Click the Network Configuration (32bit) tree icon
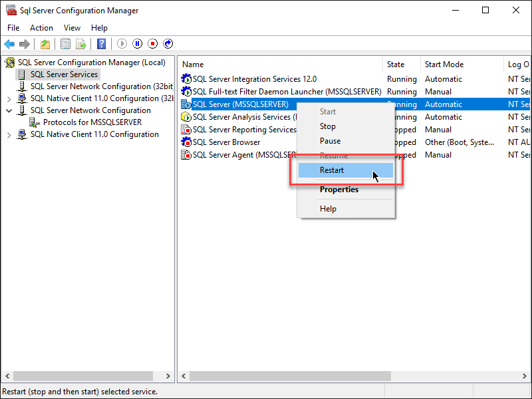The image size is (532, 399). 22,86
